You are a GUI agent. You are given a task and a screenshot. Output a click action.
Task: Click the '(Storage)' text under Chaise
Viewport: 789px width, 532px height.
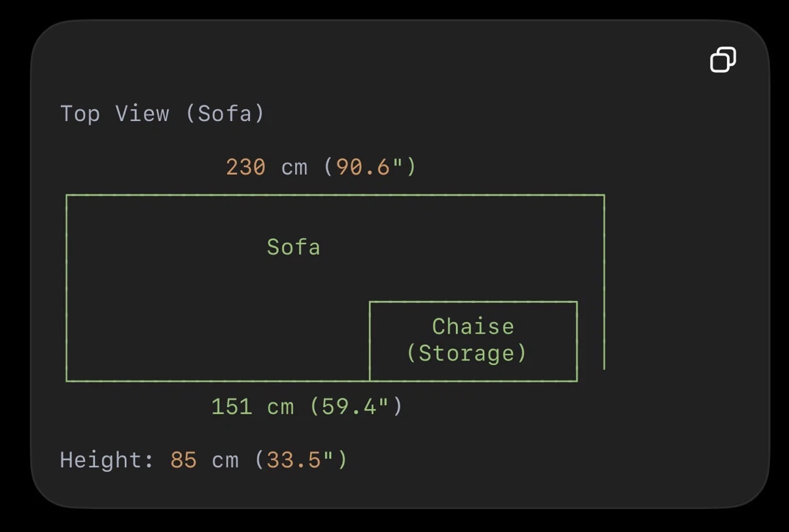[x=466, y=353]
